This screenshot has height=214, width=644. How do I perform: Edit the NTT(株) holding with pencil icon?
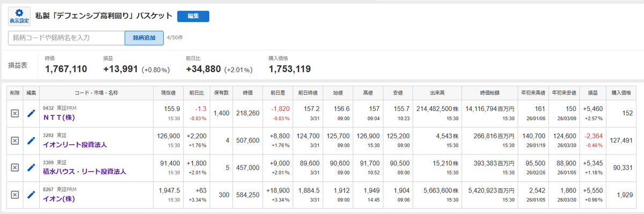pyautogui.click(x=31, y=113)
